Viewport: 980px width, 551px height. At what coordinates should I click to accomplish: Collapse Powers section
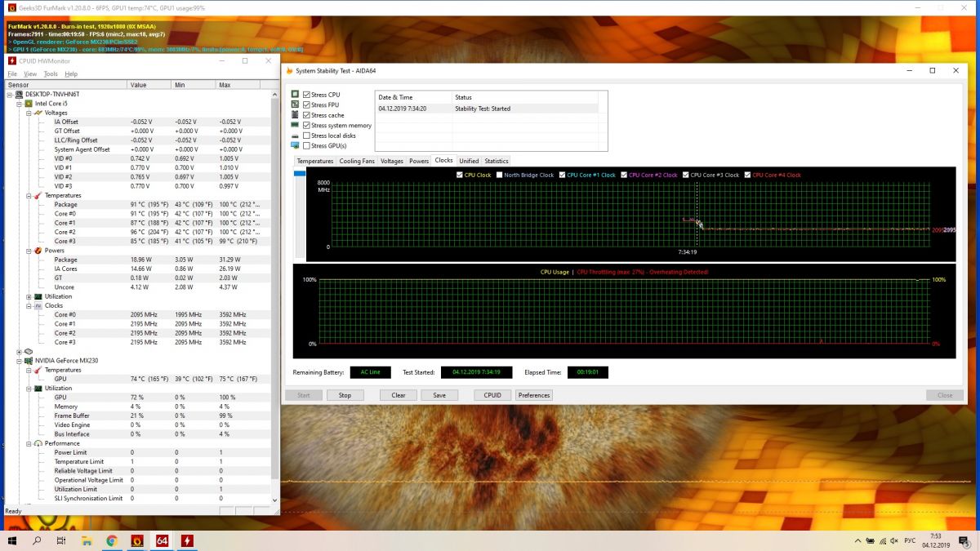pyautogui.click(x=29, y=251)
